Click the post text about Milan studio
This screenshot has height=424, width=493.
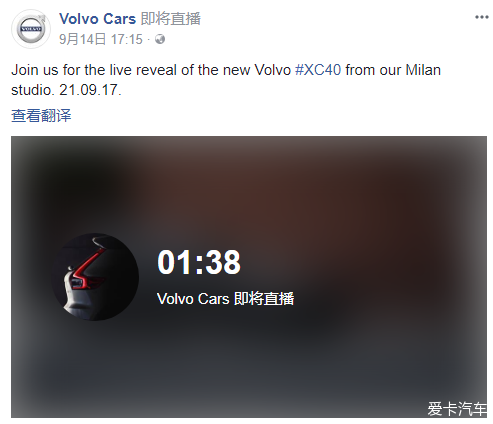(226, 80)
